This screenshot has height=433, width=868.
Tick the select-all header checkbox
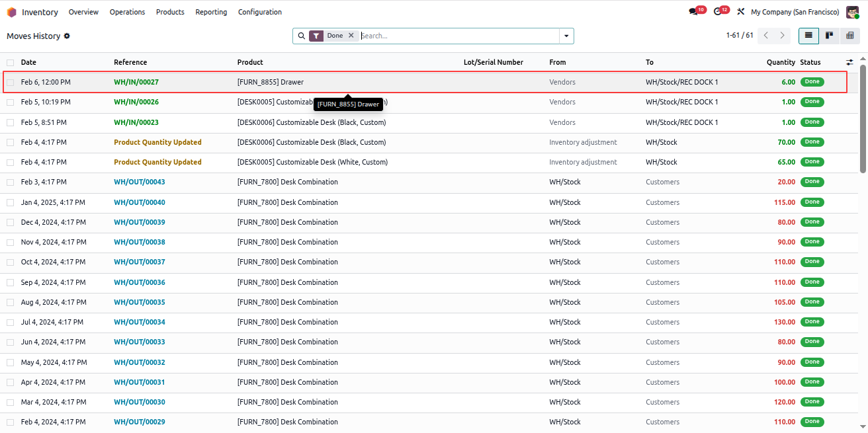[x=11, y=63]
